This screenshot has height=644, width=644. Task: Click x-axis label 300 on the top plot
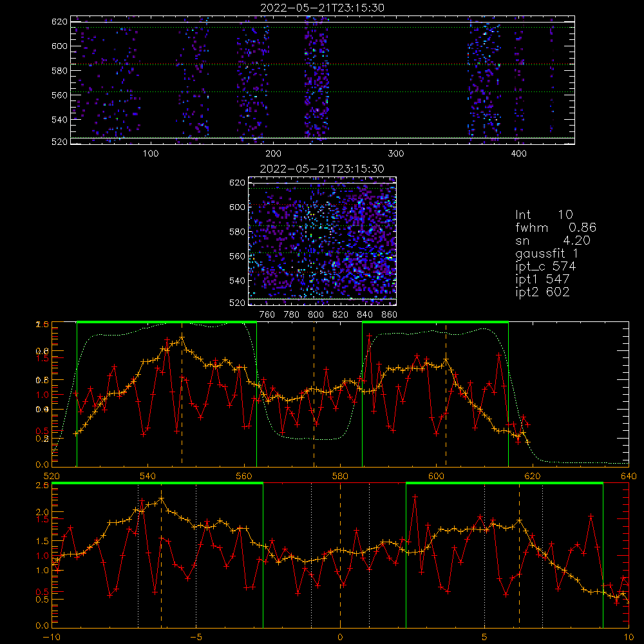coord(396,154)
